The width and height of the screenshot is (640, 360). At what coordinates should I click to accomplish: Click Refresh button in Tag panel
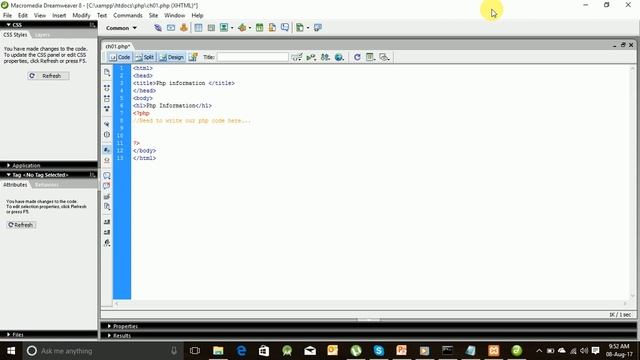[21, 225]
